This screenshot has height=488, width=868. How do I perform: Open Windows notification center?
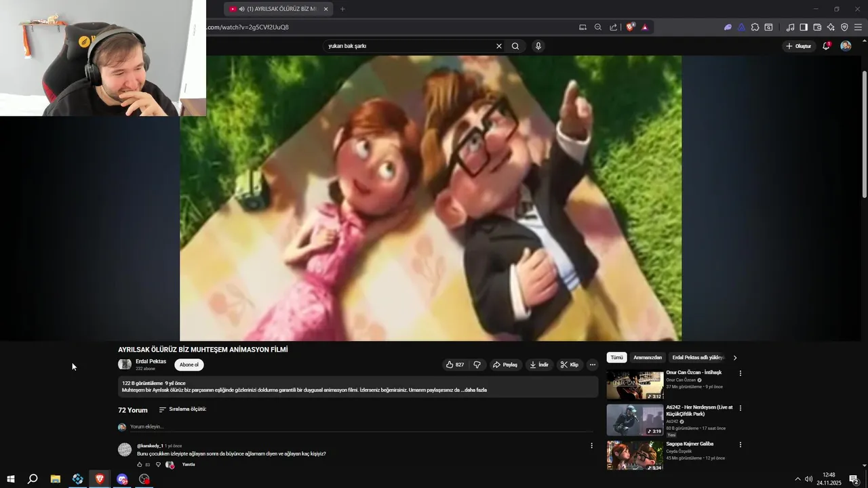[x=854, y=479]
